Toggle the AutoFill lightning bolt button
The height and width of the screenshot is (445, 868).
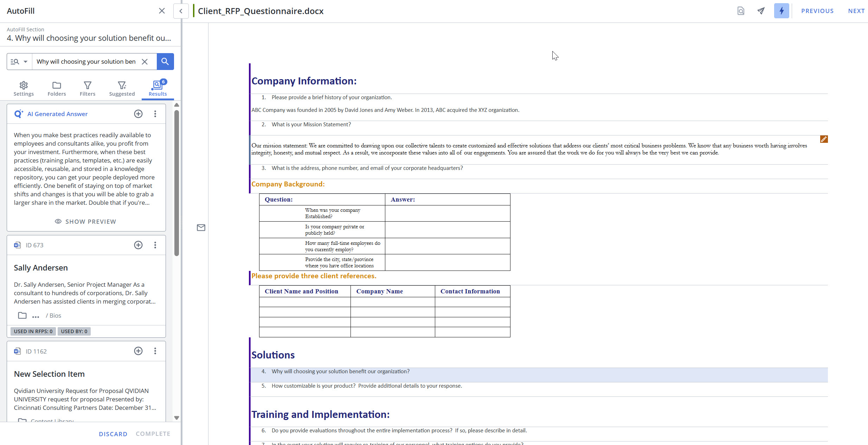pyautogui.click(x=782, y=11)
